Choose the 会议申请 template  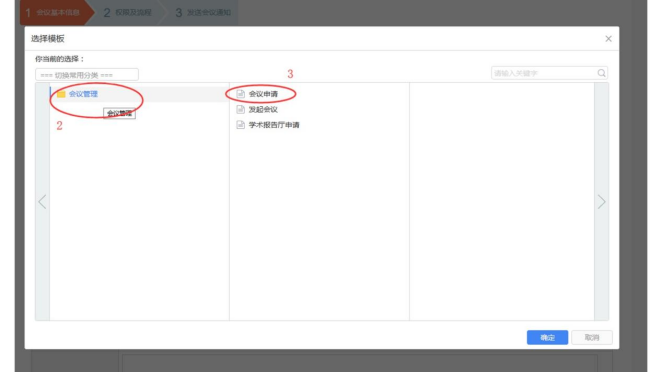click(263, 94)
